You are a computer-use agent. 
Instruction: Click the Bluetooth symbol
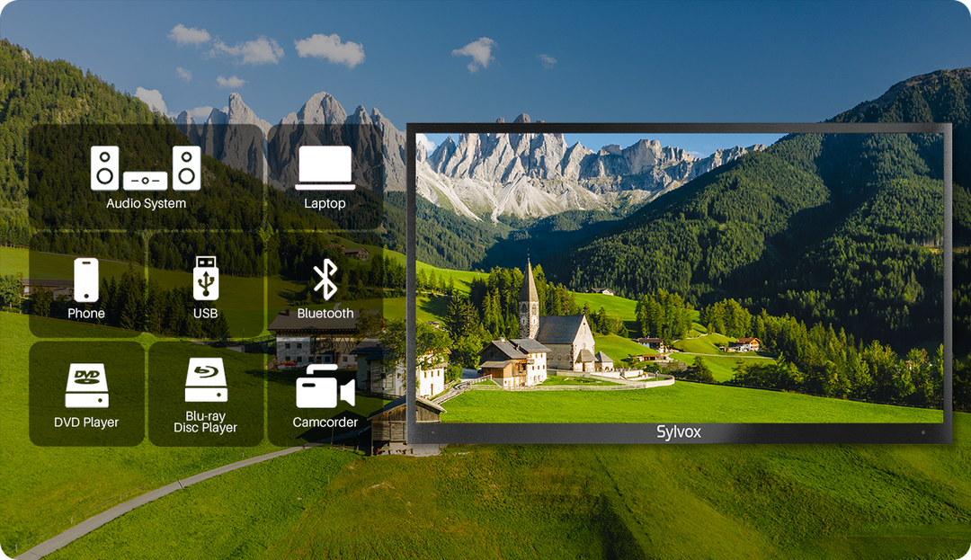tap(325, 280)
